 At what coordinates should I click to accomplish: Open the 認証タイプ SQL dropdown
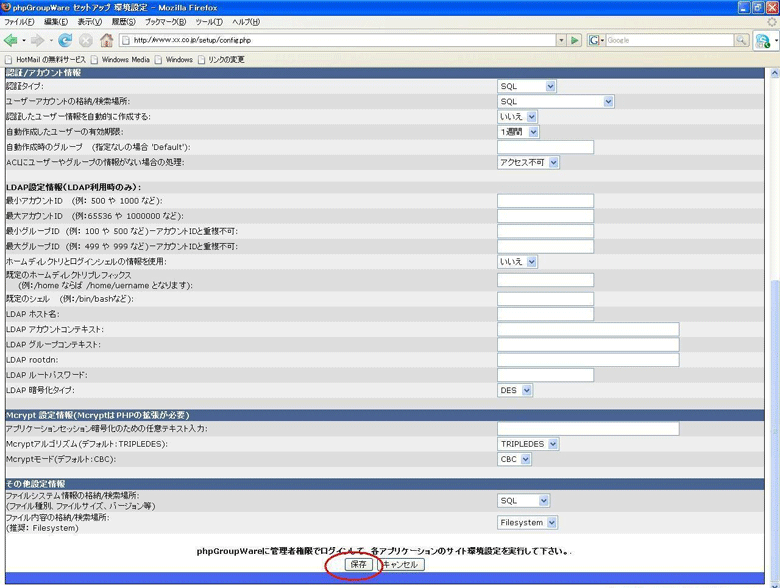(526, 87)
